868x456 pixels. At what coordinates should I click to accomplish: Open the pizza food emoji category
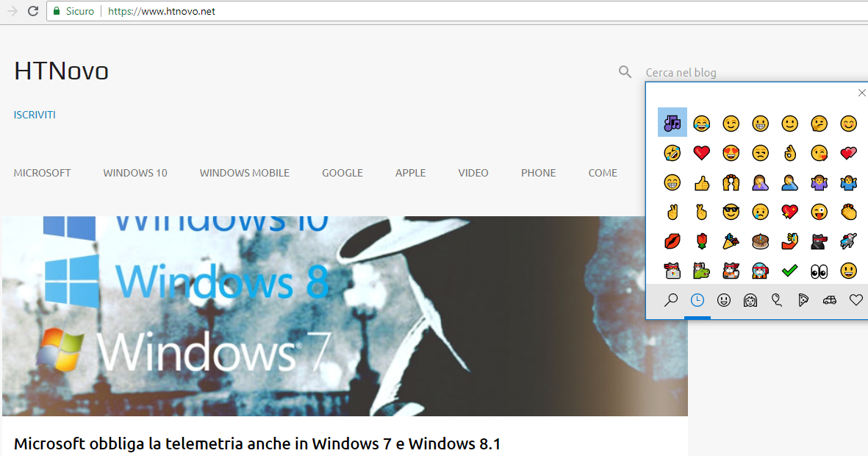click(x=803, y=300)
